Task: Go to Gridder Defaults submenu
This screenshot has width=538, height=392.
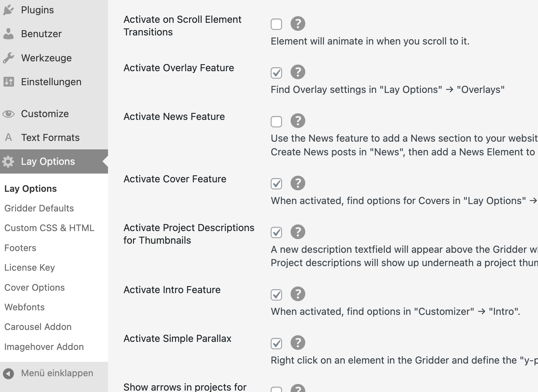Action: tap(39, 208)
